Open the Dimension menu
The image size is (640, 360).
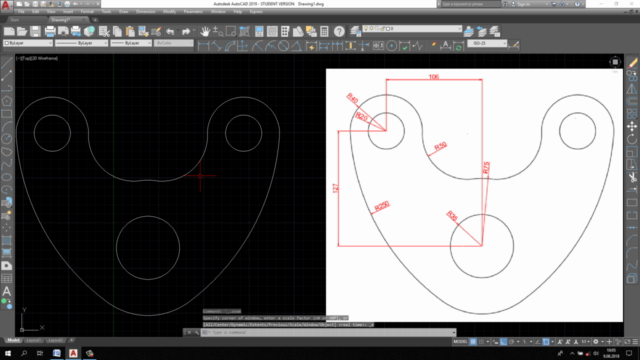point(145,12)
